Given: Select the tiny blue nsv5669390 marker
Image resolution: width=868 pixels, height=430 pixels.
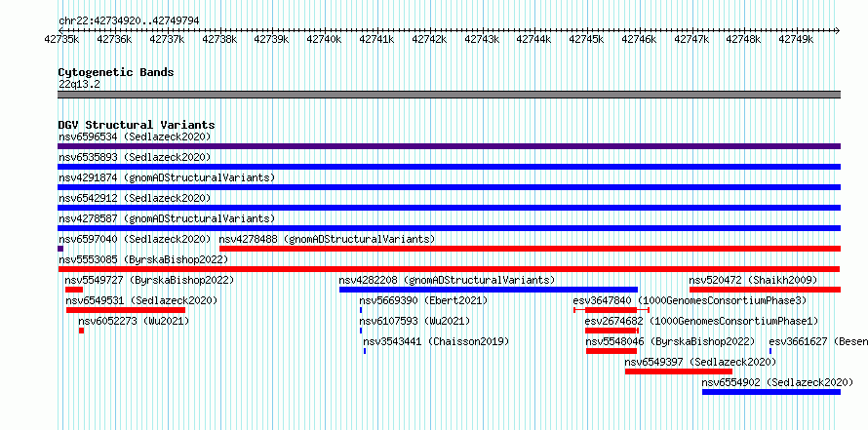Looking at the screenshot, I should pos(361,310).
